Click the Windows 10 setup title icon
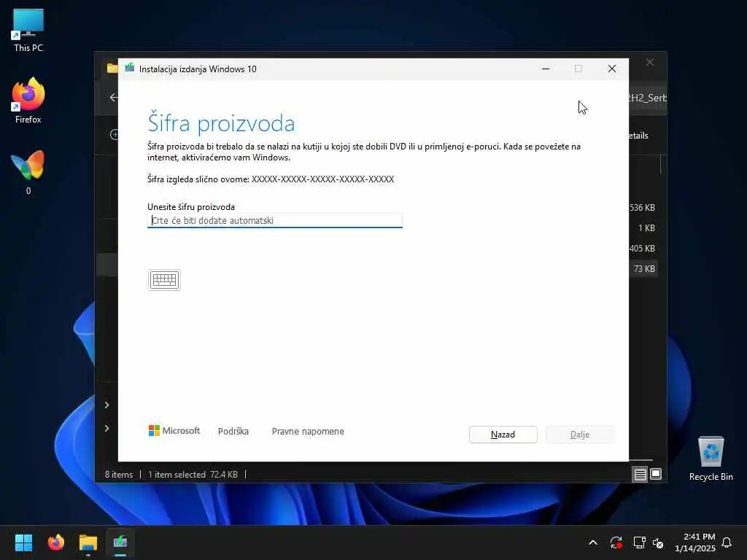 [130, 68]
